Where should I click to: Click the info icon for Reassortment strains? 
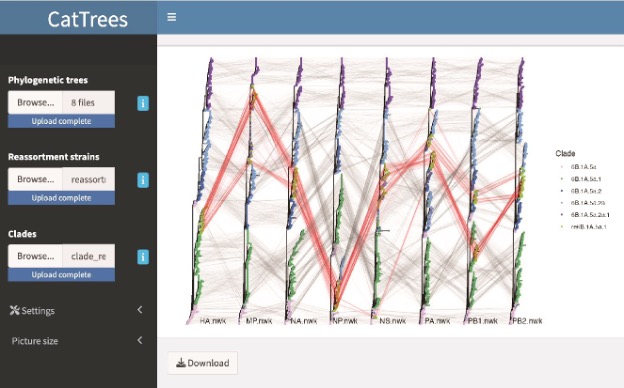[143, 180]
